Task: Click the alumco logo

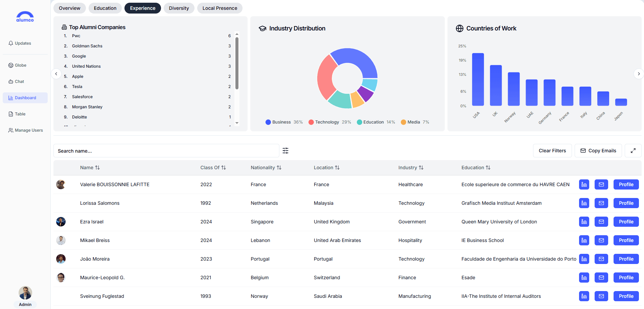Action: tap(25, 16)
